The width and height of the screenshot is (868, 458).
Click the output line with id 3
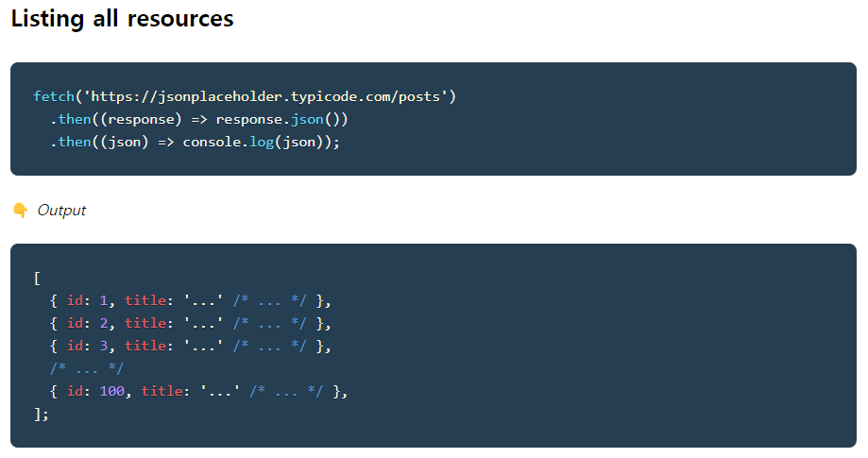191,346
